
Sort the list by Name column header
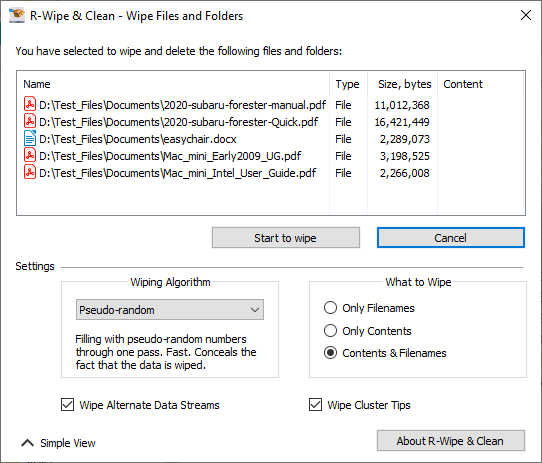click(37, 84)
